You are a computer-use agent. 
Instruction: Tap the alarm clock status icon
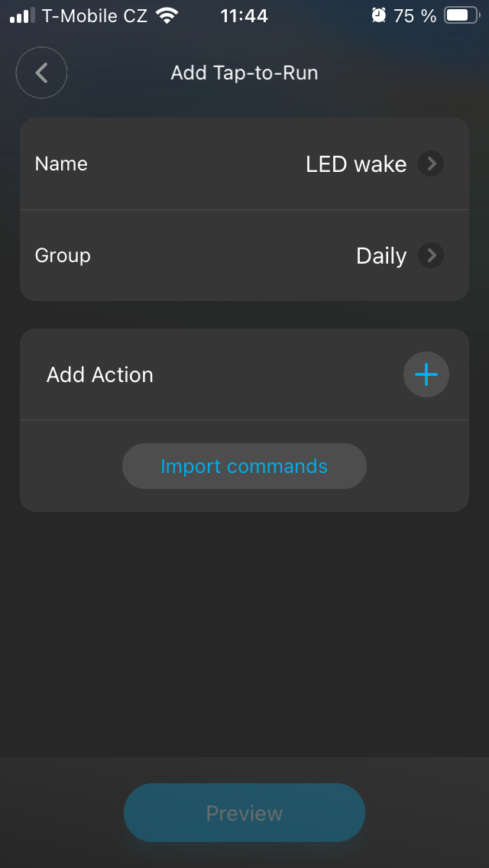tap(378, 15)
